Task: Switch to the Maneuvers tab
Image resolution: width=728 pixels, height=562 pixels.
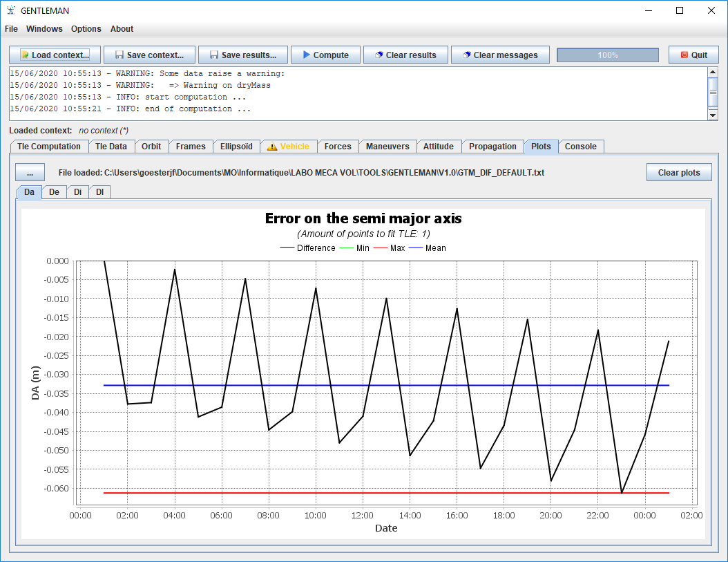Action: pyautogui.click(x=387, y=147)
